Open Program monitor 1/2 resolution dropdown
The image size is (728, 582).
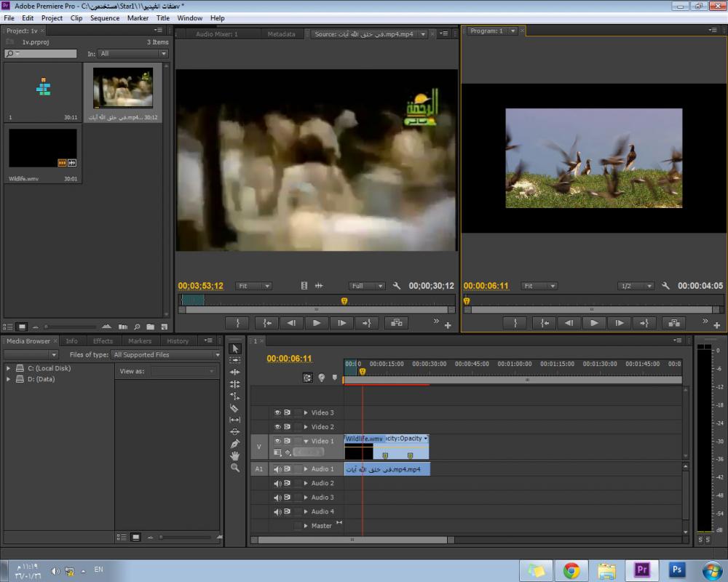coord(636,286)
